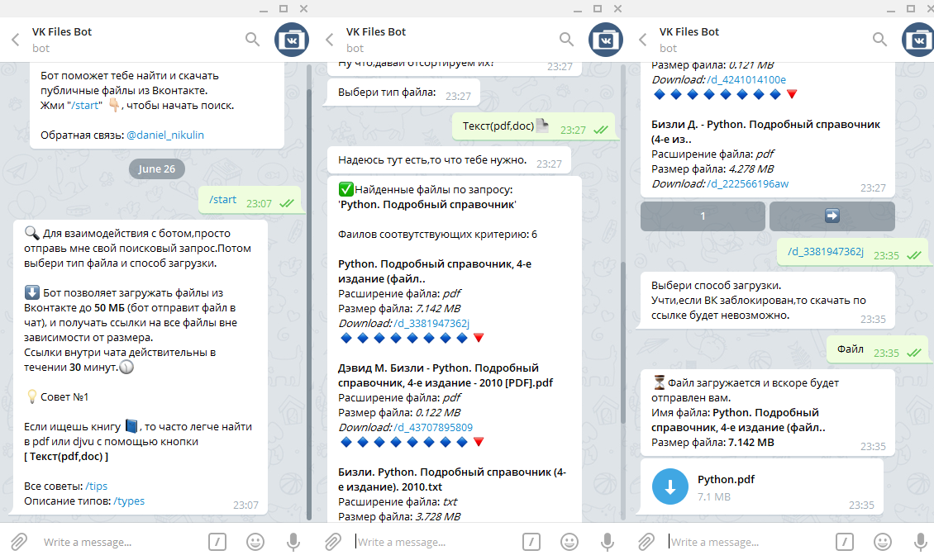Maximize the left Telegram window

pyautogui.click(x=284, y=8)
